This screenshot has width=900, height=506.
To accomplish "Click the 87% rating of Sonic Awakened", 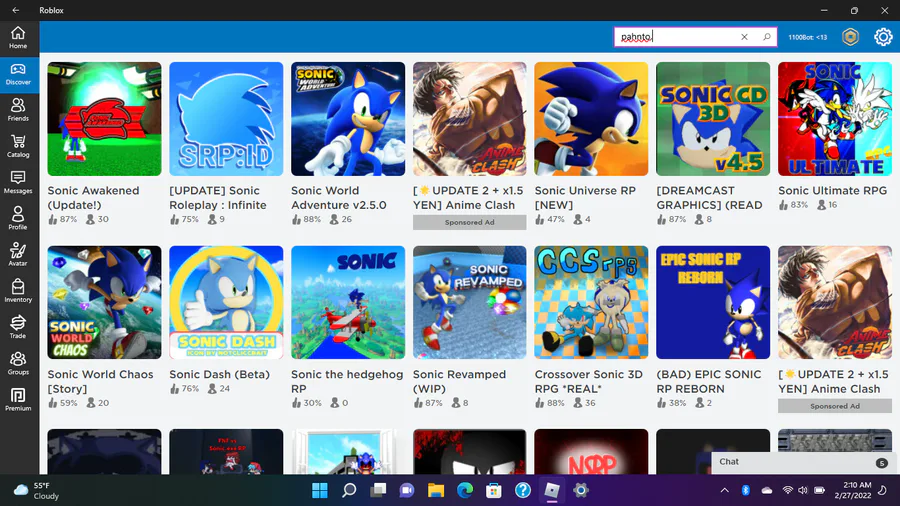I will point(63,219).
